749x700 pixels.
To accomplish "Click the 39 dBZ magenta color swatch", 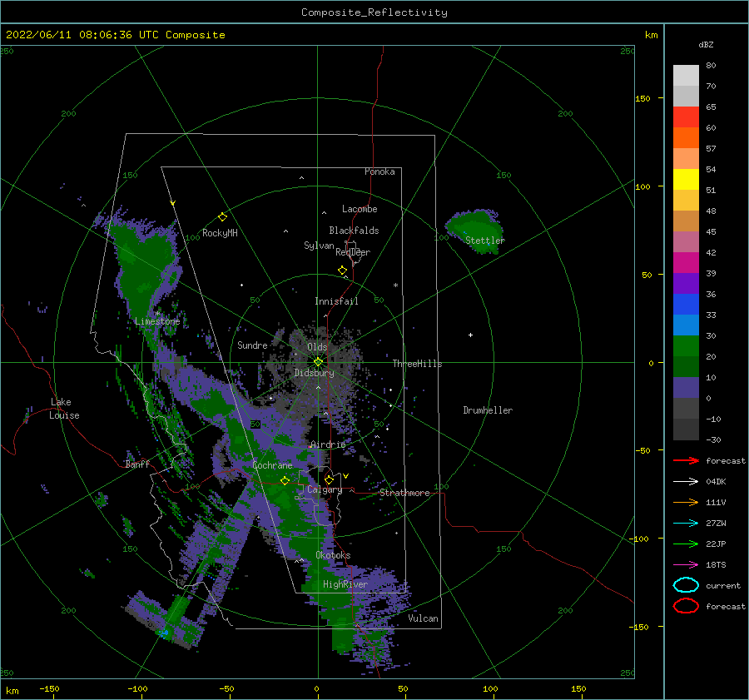I will 686,262.
